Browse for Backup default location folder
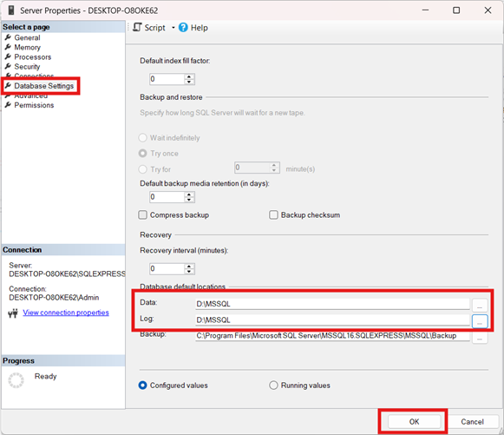 [x=480, y=338]
